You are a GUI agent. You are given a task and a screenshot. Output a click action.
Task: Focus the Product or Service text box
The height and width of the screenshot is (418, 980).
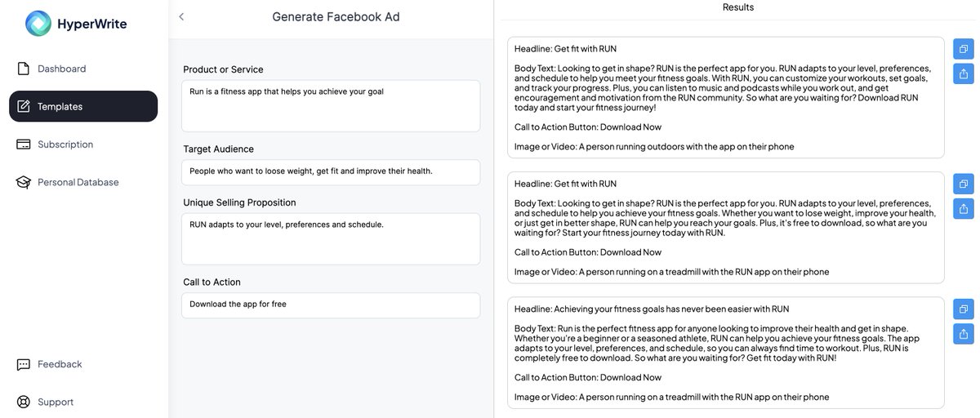[x=331, y=106]
